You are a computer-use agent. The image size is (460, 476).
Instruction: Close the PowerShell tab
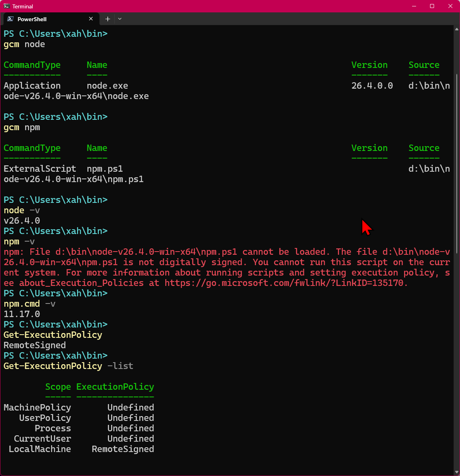point(91,19)
